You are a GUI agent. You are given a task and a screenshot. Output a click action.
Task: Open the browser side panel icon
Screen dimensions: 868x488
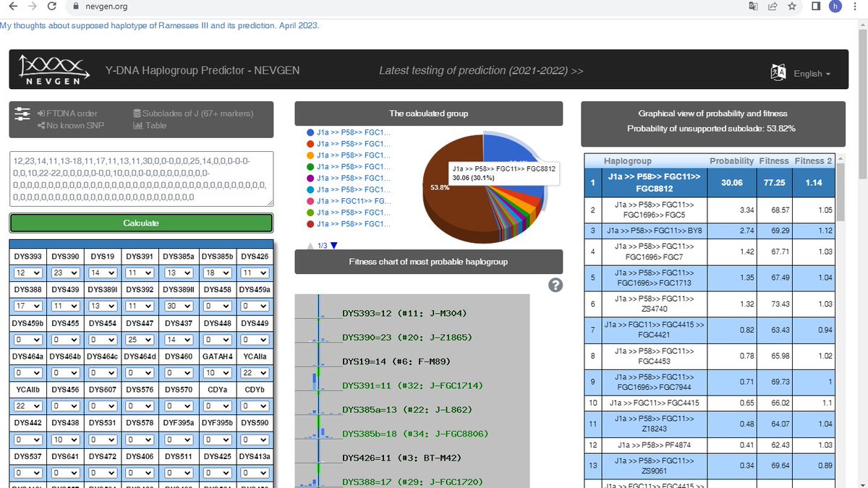tap(816, 6)
